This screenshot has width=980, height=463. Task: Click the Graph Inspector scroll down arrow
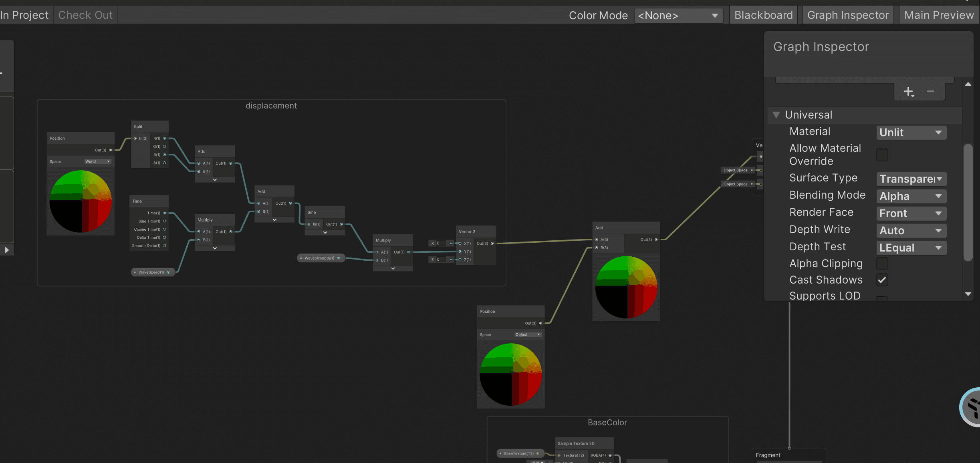click(x=968, y=294)
